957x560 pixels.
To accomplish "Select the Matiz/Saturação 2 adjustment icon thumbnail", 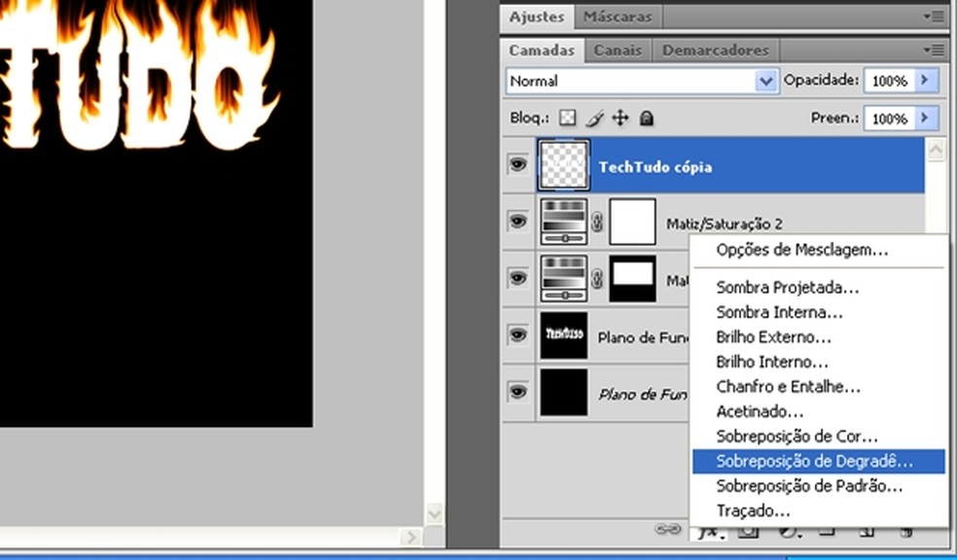I will point(564,222).
